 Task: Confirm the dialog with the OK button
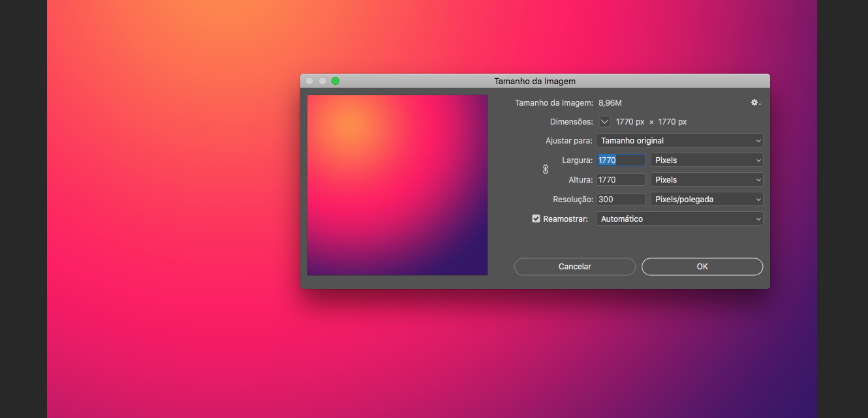coord(702,267)
